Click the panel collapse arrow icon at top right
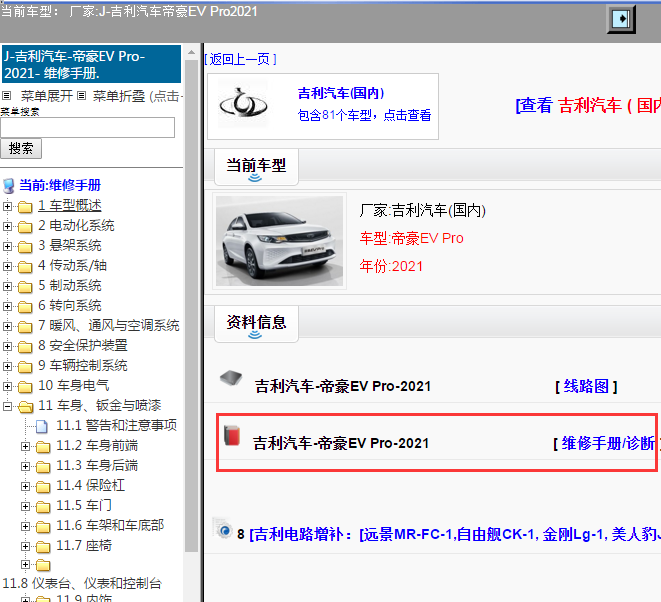 [x=621, y=19]
